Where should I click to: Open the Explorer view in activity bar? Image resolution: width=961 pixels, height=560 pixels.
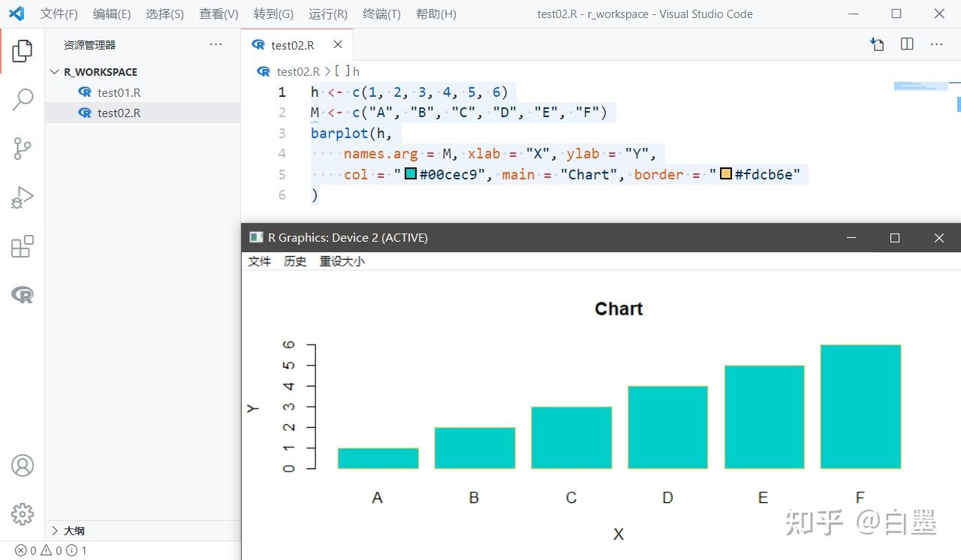(x=23, y=51)
